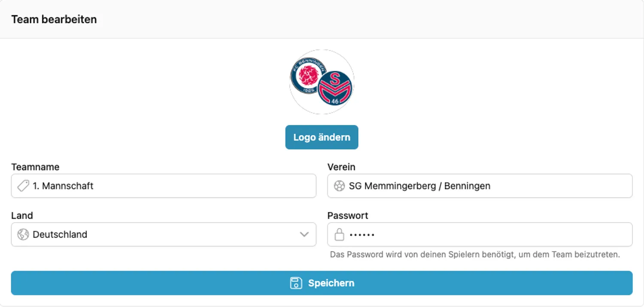Screen dimensions: 644x307
Task: Click the Teamname label
Action: [35, 167]
